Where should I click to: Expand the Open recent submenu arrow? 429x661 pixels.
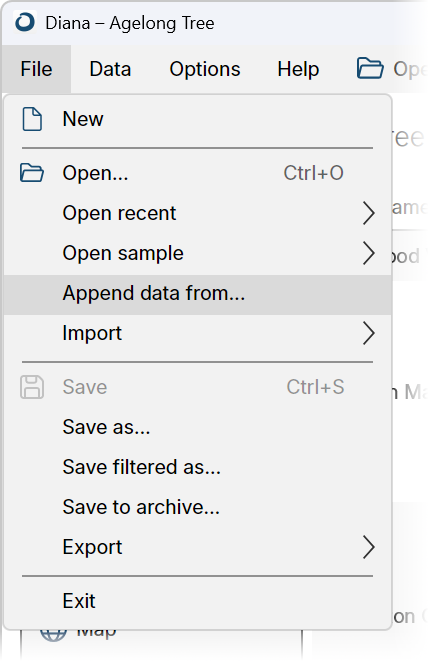[369, 213]
